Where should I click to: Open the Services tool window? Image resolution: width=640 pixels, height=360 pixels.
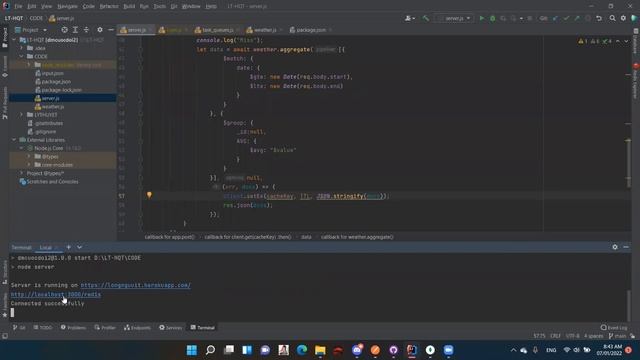pyautogui.click(x=171, y=327)
